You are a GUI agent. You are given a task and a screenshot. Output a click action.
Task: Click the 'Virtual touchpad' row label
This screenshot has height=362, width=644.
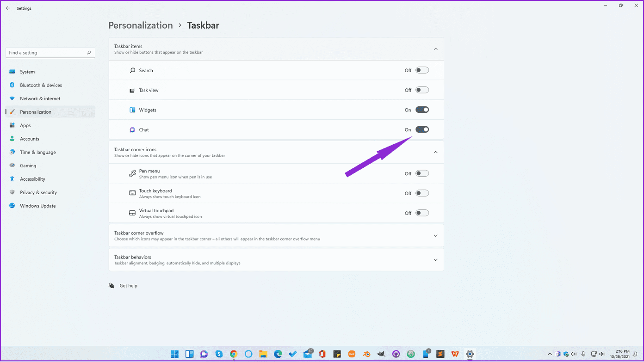(156, 211)
